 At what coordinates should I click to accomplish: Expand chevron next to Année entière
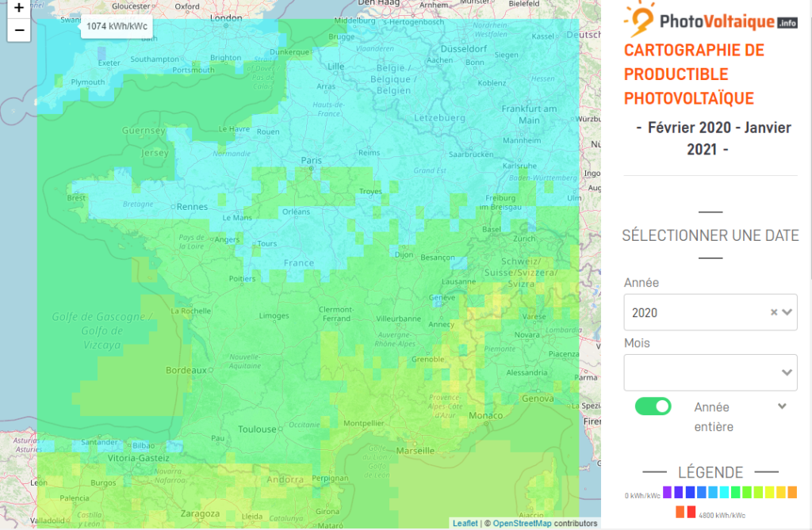(x=782, y=406)
